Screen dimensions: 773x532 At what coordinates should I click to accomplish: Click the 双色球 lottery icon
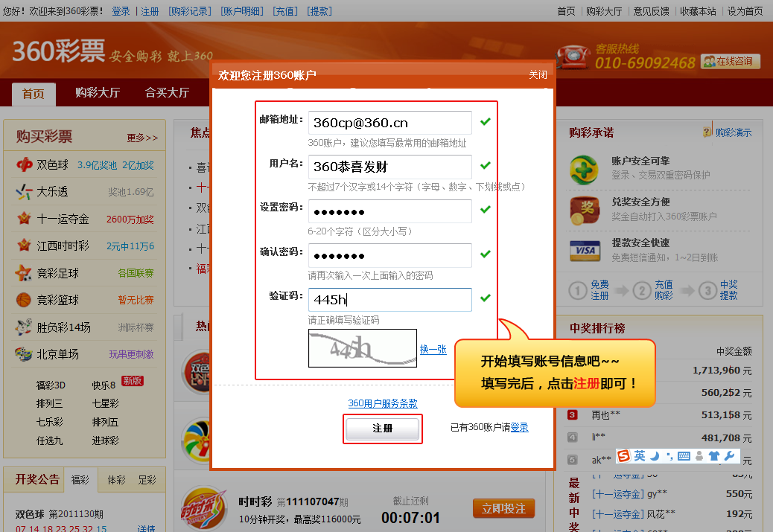coord(24,164)
